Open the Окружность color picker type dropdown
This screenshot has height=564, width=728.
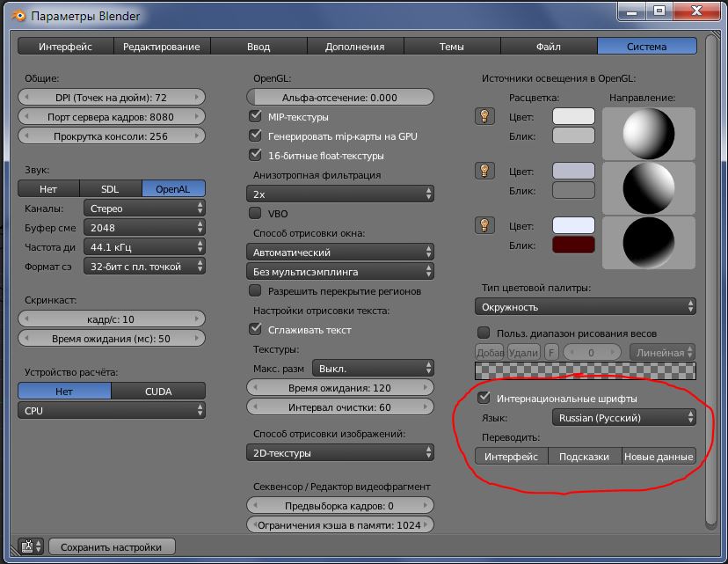586,306
